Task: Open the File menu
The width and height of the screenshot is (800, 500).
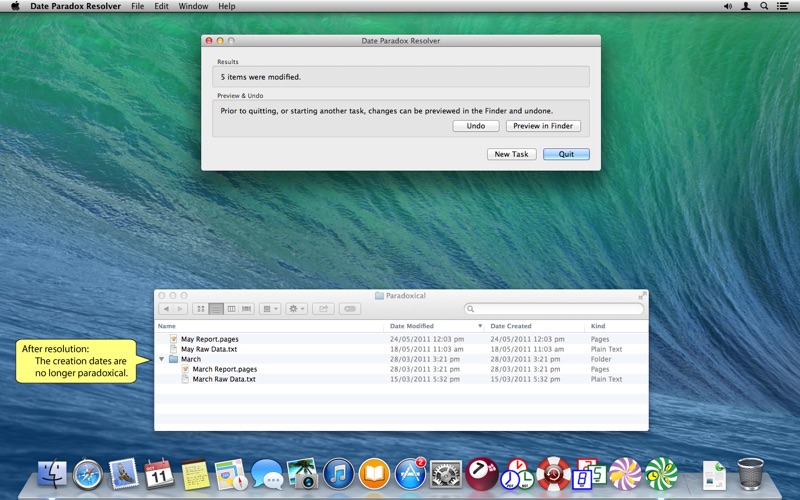Action: (x=137, y=6)
